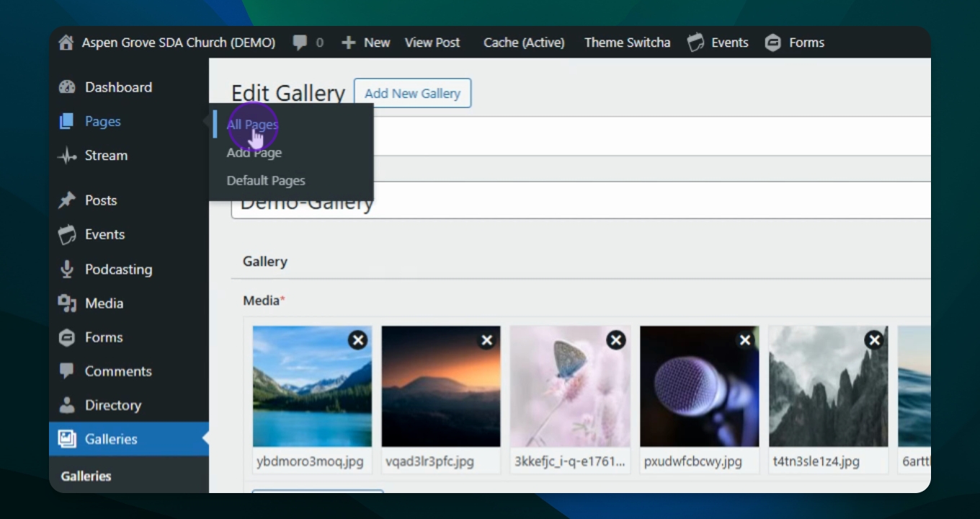Click the Forms icon in the admin bar

point(773,43)
